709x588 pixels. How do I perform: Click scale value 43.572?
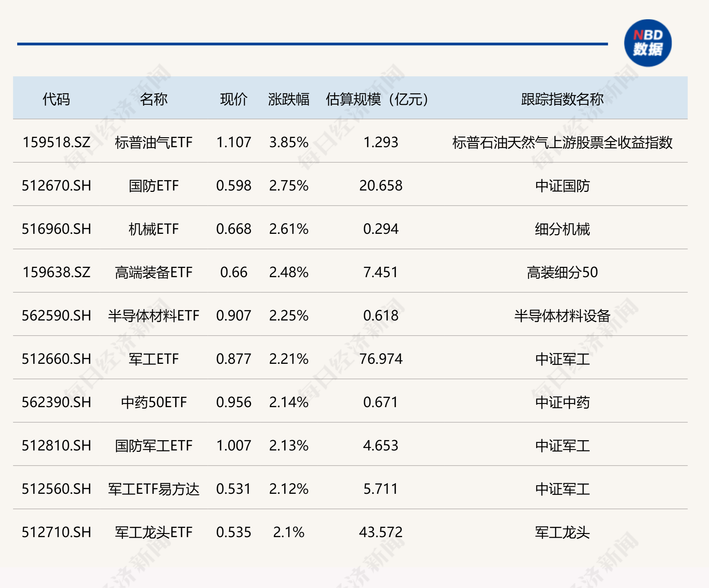381,532
